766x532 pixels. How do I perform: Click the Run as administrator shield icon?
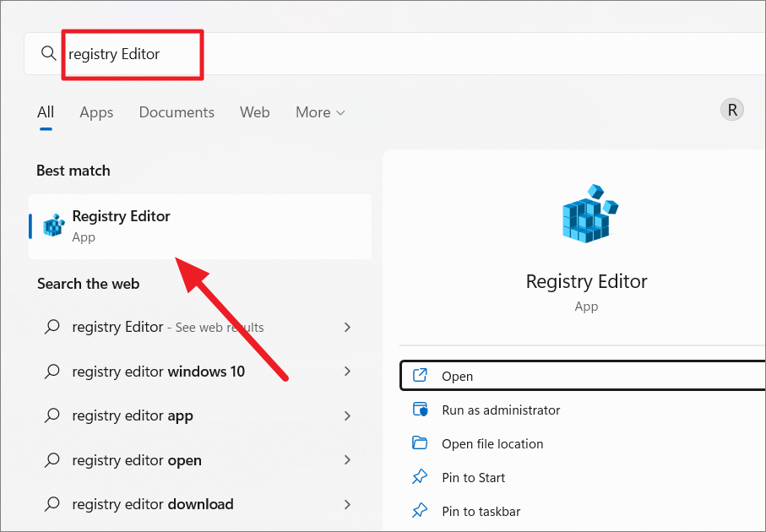click(420, 410)
